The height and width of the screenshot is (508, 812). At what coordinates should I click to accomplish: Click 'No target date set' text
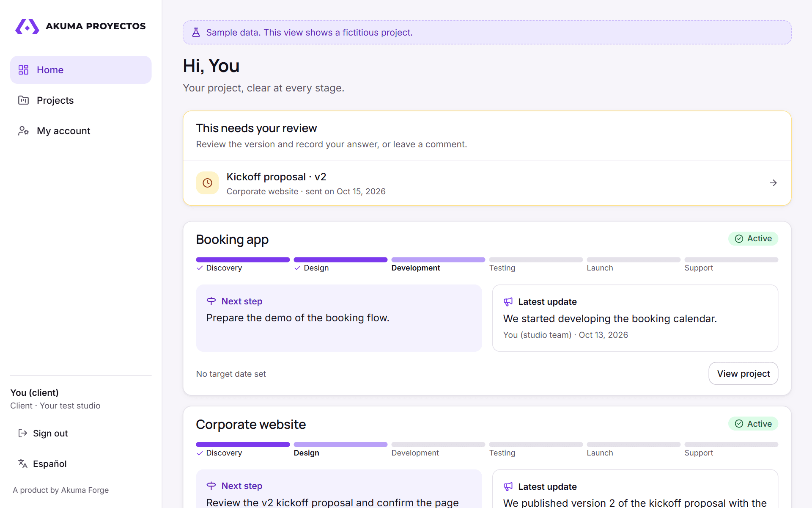click(231, 374)
